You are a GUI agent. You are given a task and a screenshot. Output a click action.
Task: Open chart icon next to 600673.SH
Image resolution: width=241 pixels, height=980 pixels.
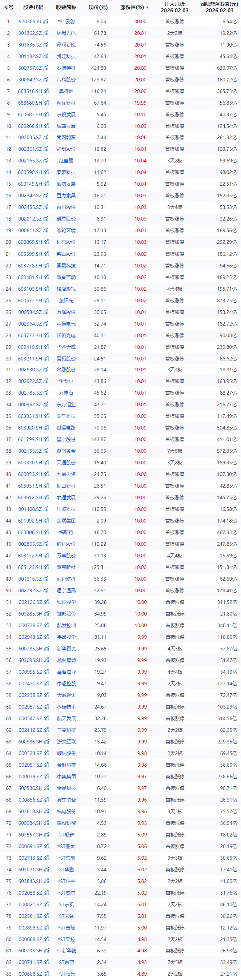click(x=46, y=301)
